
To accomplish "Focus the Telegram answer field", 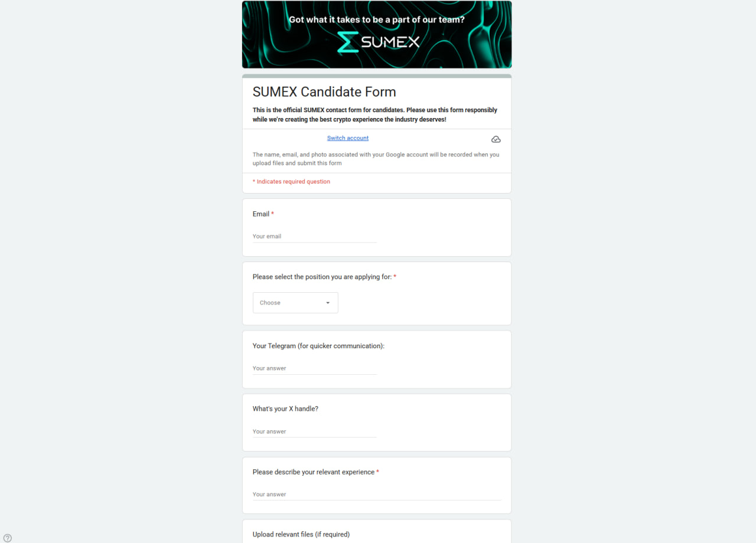I will point(315,368).
